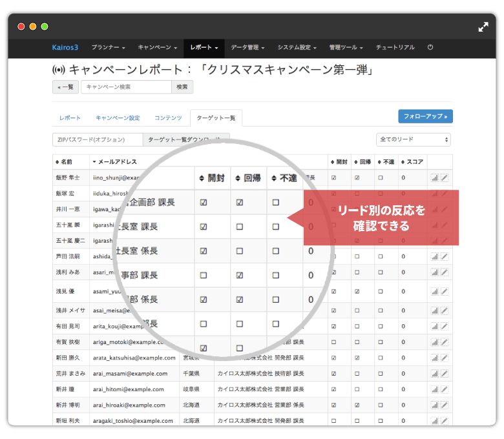
Task: Click pencil edit icon for 新田 勝久 row
Action: tap(445, 357)
